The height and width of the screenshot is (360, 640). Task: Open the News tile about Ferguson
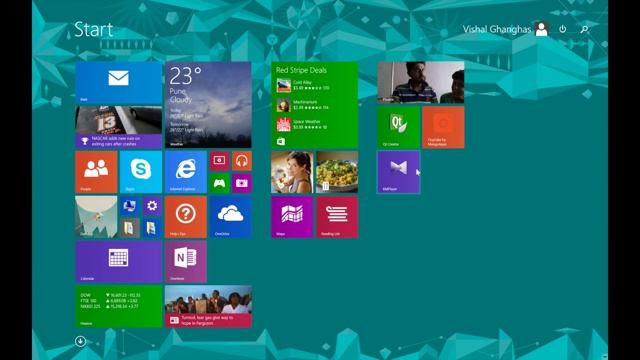[x=208, y=307]
